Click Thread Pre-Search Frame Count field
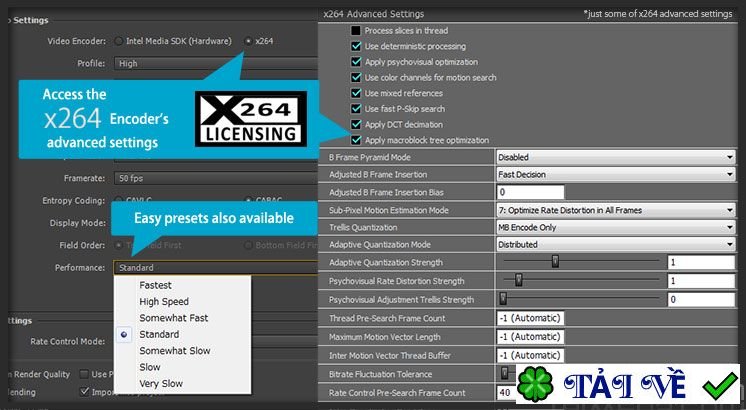The height and width of the screenshot is (410, 746). click(530, 318)
